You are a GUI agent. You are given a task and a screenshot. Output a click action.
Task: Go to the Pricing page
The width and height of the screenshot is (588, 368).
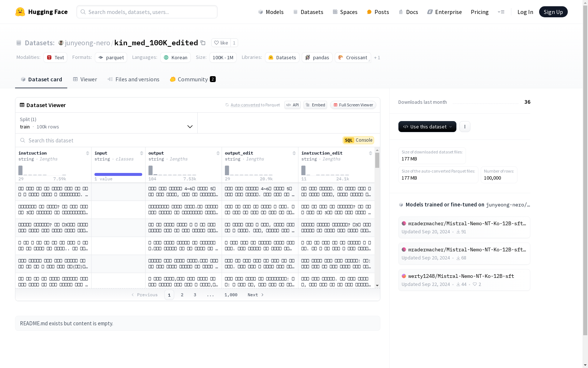coord(480,12)
